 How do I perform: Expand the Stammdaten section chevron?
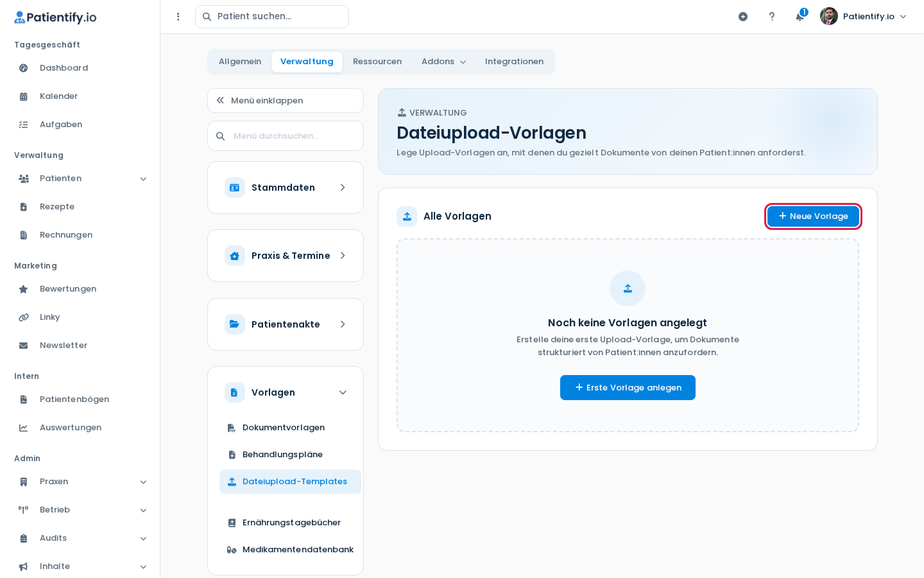tap(343, 188)
